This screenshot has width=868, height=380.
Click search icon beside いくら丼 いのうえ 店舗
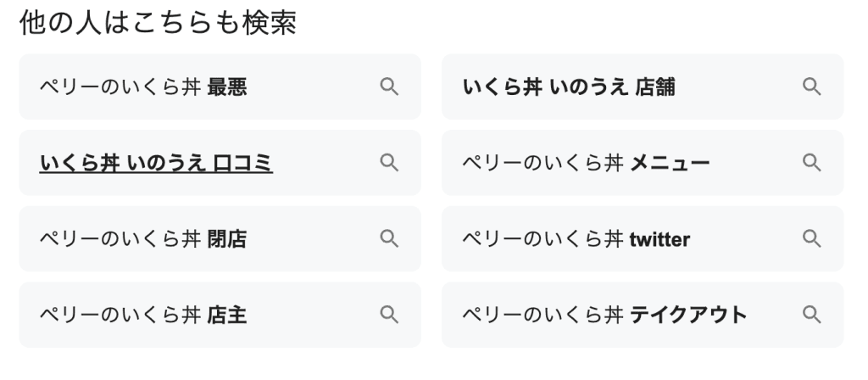(x=811, y=87)
